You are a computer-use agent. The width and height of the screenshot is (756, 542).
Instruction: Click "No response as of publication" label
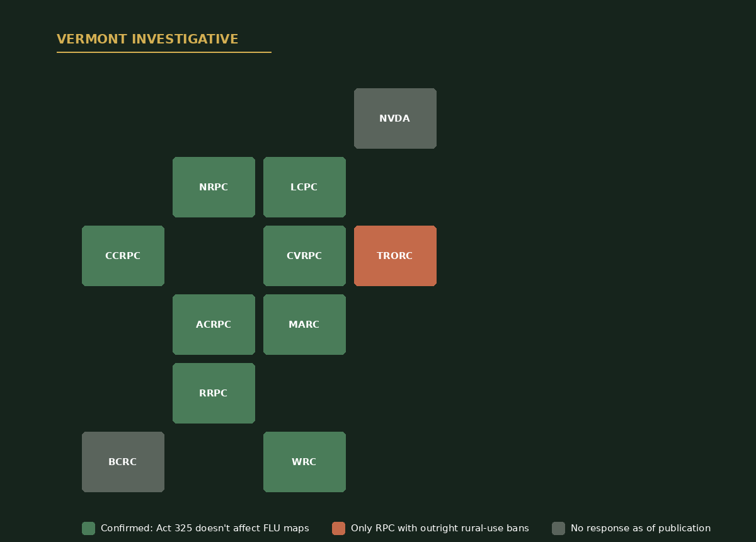coord(641,529)
